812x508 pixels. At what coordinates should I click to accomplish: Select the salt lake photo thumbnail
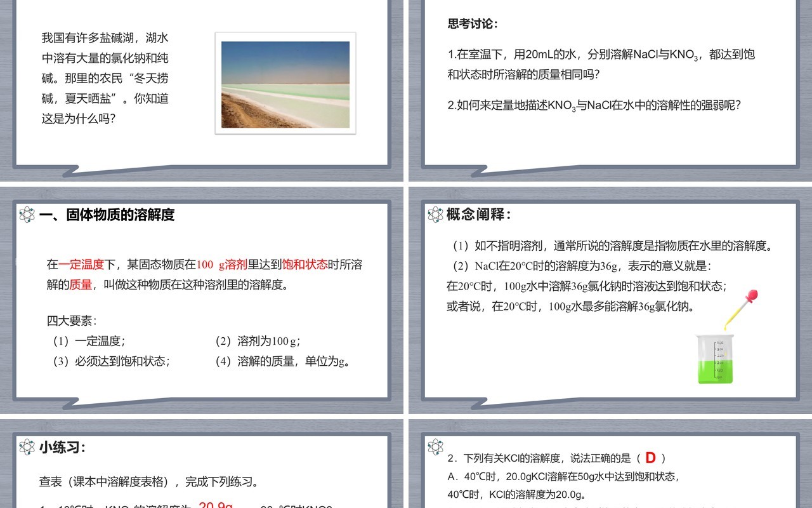click(285, 83)
